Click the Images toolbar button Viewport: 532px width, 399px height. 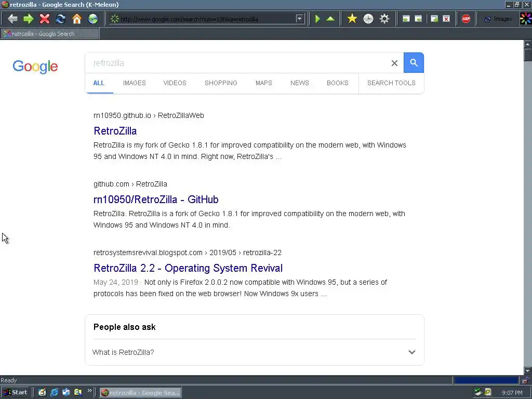[x=498, y=19]
